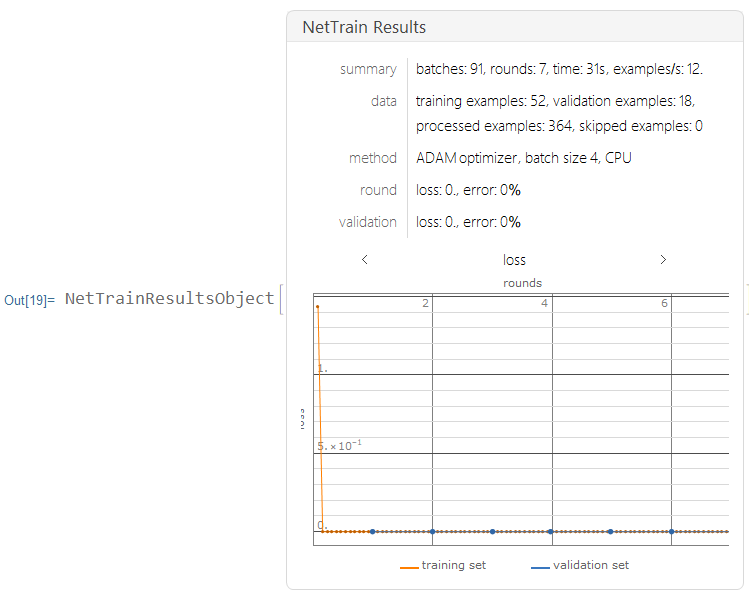Click the loss plot title
The image size is (749, 596).
pyautogui.click(x=514, y=260)
